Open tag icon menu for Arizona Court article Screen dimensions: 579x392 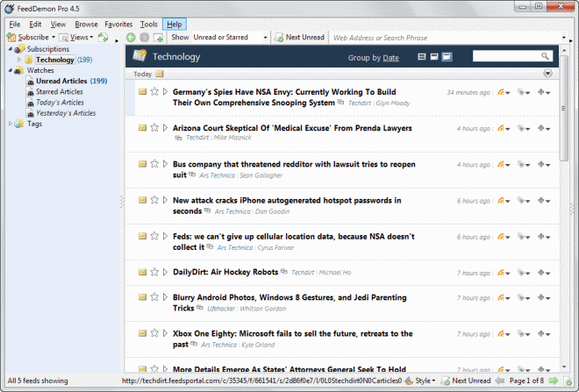(x=524, y=129)
